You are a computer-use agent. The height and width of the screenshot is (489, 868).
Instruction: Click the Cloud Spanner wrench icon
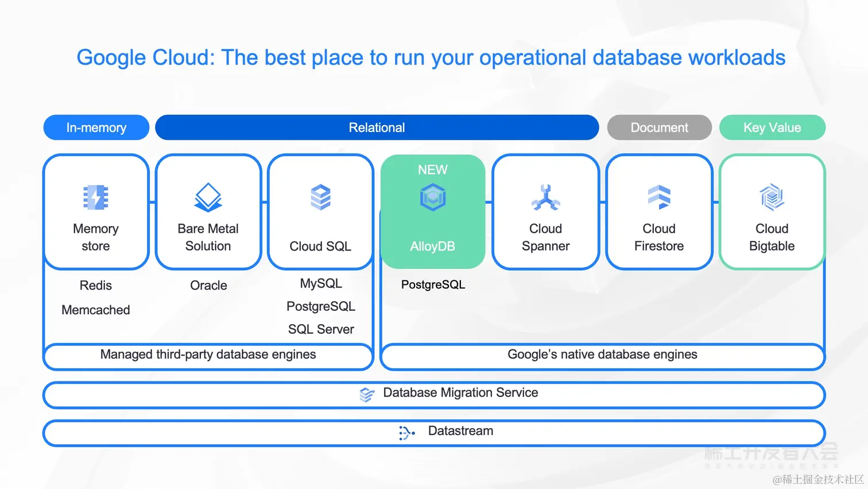(x=545, y=197)
